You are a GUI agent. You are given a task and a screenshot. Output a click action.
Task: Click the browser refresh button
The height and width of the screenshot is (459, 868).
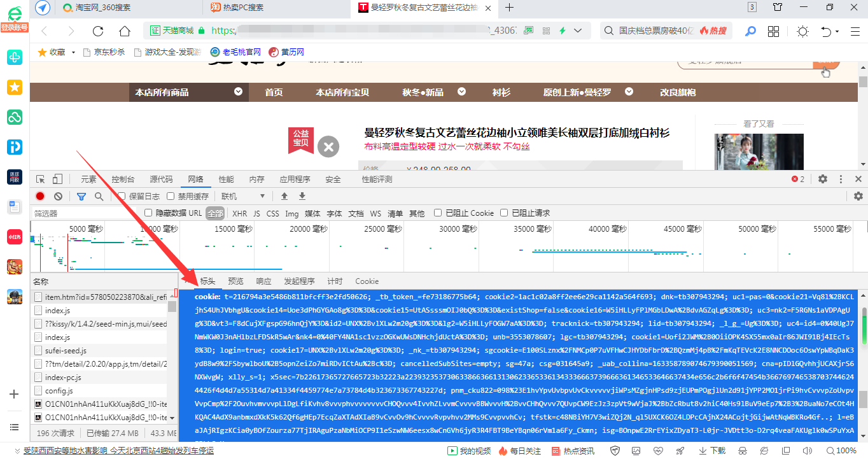(98, 31)
